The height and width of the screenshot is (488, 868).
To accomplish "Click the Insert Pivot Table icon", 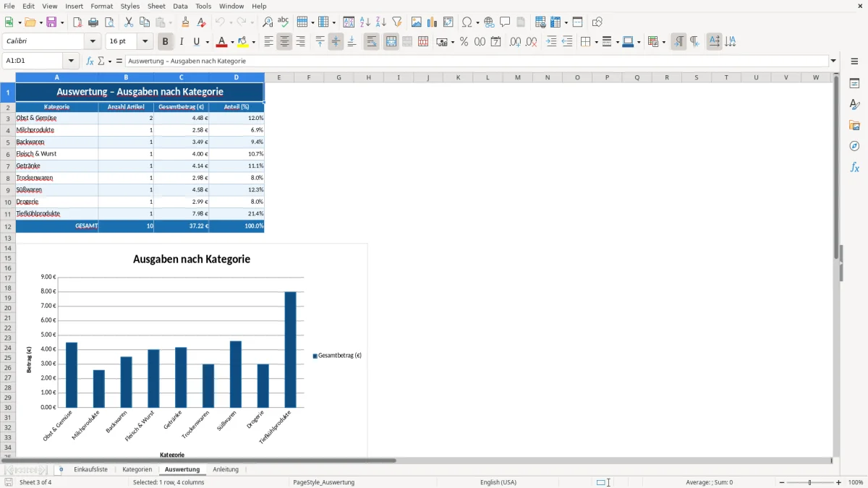I will [448, 22].
